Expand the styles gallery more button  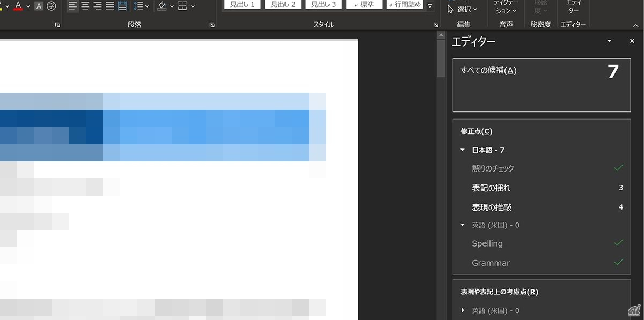tap(430, 5)
